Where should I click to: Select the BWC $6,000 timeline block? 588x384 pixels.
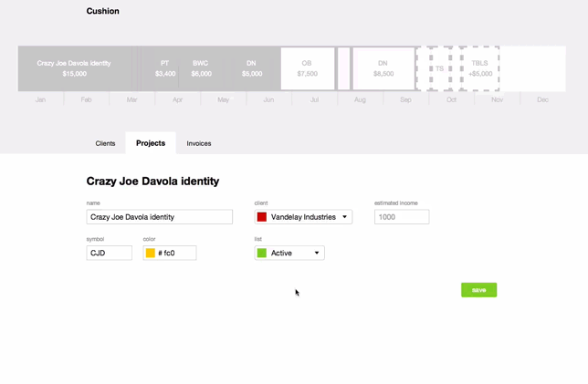click(201, 68)
